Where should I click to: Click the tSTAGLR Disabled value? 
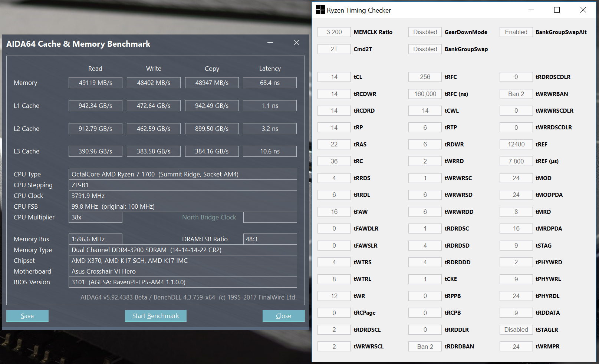click(516, 330)
